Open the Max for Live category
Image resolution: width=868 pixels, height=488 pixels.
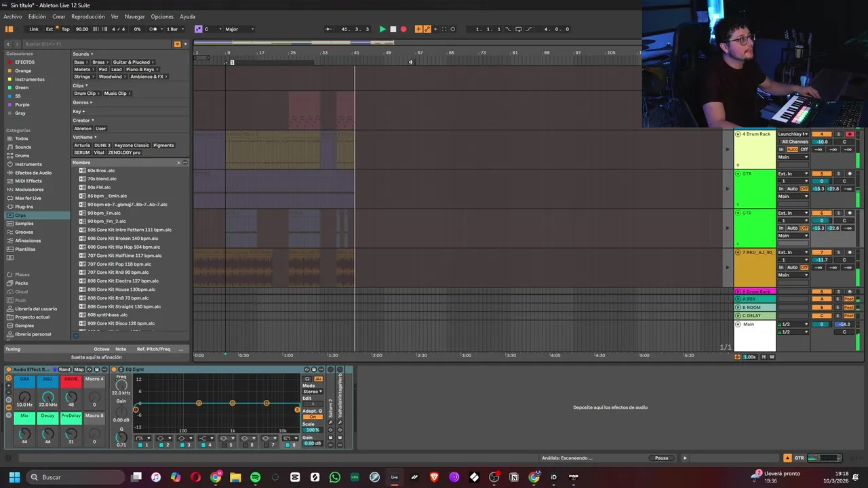pyautogui.click(x=28, y=198)
